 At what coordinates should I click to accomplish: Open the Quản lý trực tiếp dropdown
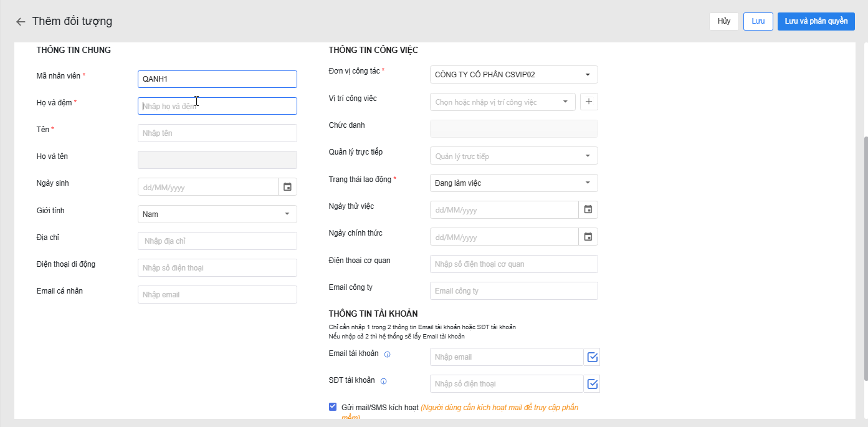[513, 156]
